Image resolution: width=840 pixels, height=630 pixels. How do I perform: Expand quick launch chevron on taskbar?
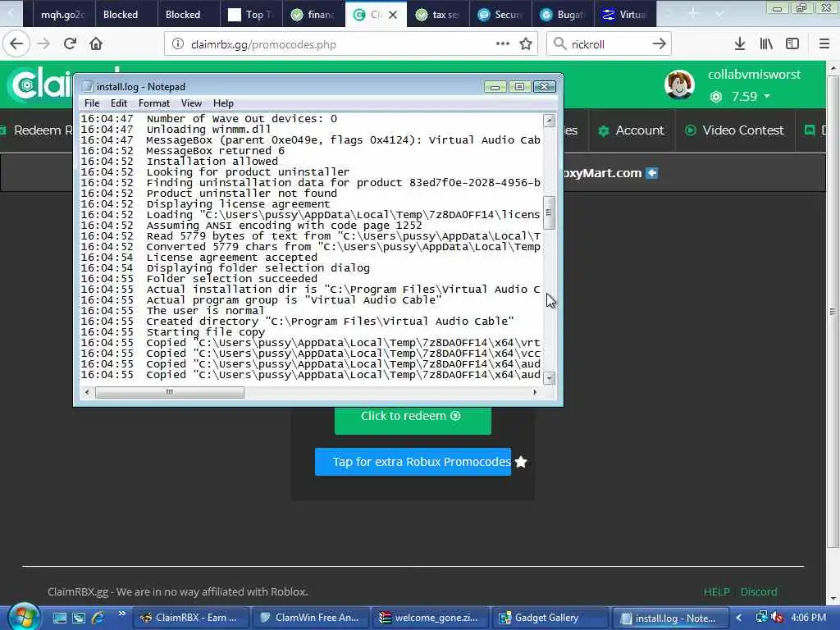click(122, 614)
